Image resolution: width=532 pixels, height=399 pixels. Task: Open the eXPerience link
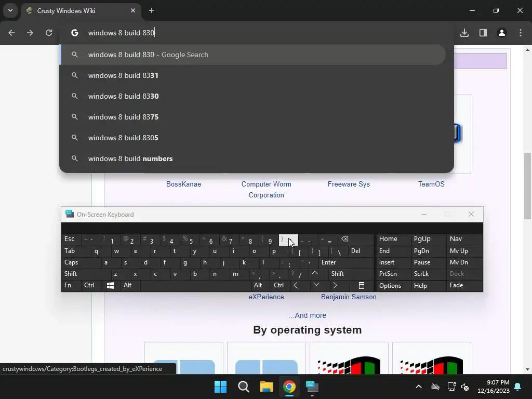click(267, 297)
